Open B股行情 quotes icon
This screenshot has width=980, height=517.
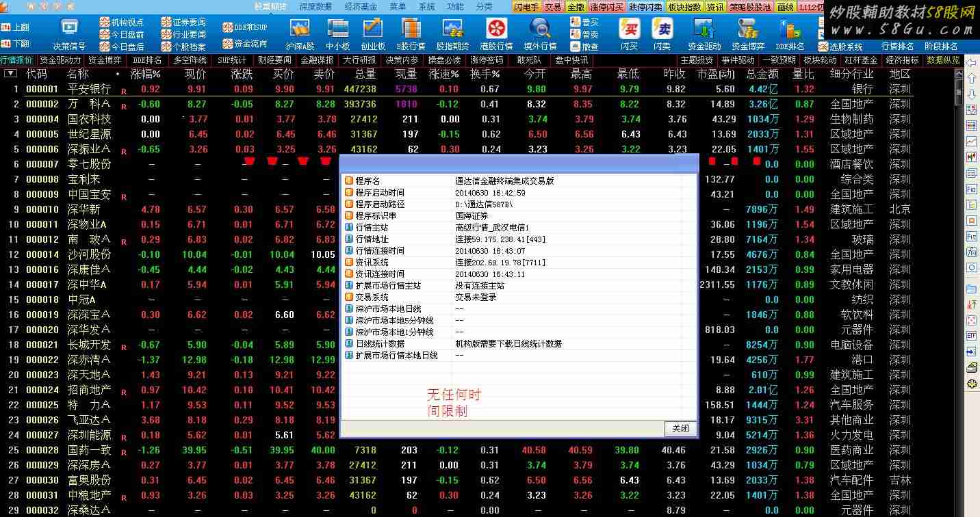[412, 28]
